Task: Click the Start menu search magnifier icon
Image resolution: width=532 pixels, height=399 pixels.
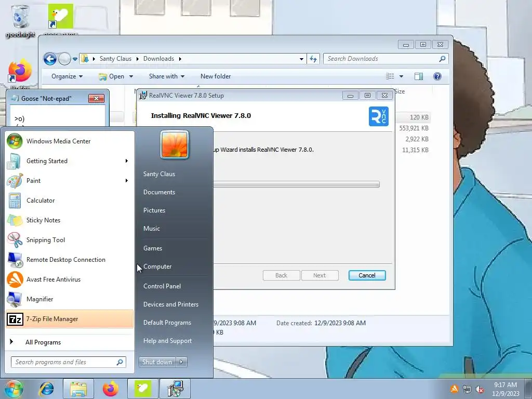Action: (120, 362)
